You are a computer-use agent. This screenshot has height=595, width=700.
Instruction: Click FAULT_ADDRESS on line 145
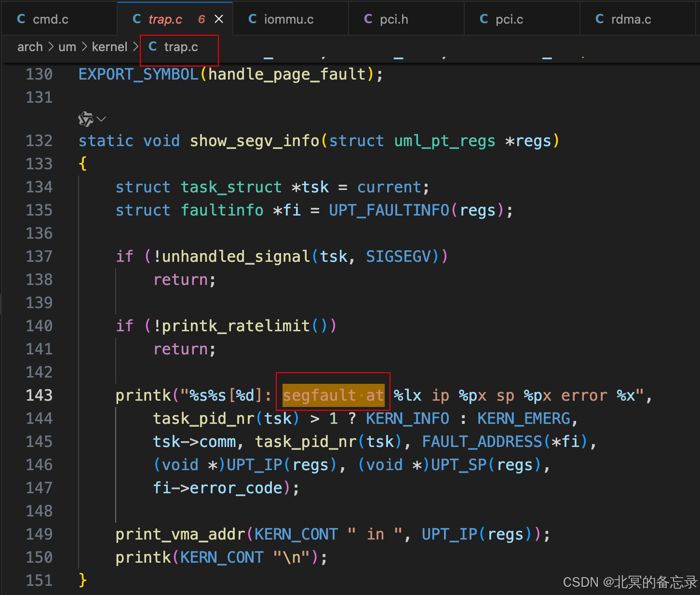tap(482, 442)
